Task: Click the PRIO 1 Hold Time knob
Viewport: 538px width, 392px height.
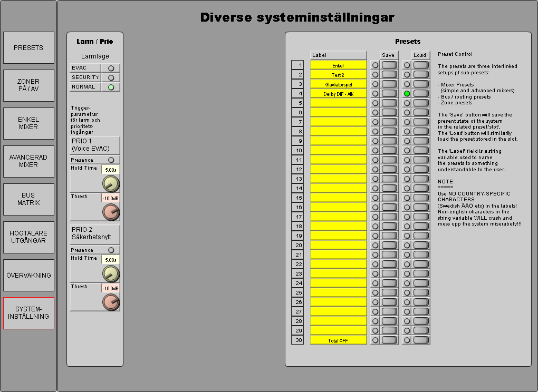Action: 111,183
